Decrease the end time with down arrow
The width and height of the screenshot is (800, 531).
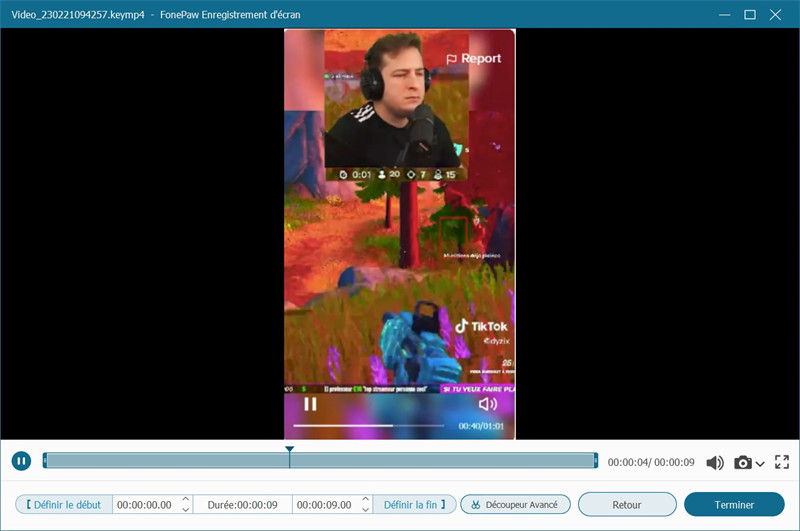point(365,510)
